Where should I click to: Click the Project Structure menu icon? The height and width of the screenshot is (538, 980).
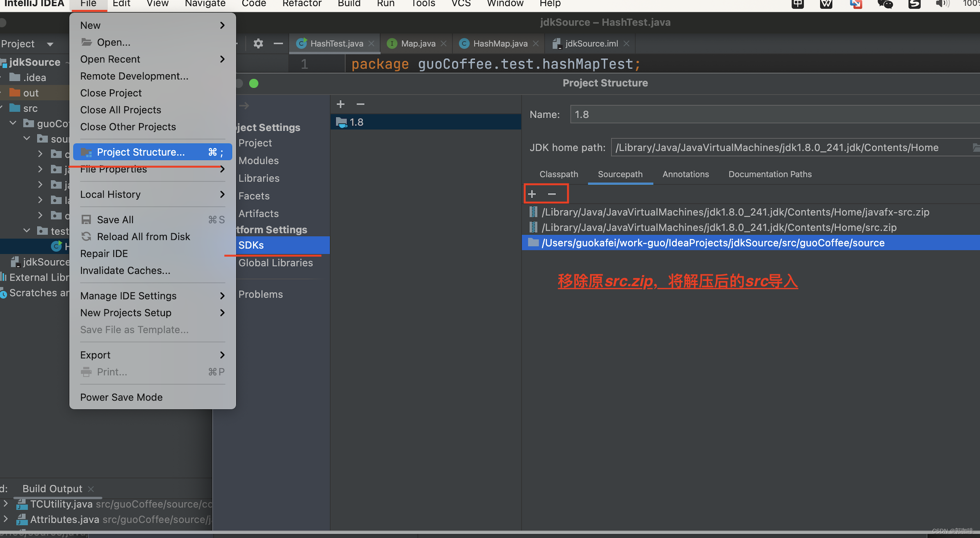pyautogui.click(x=86, y=152)
